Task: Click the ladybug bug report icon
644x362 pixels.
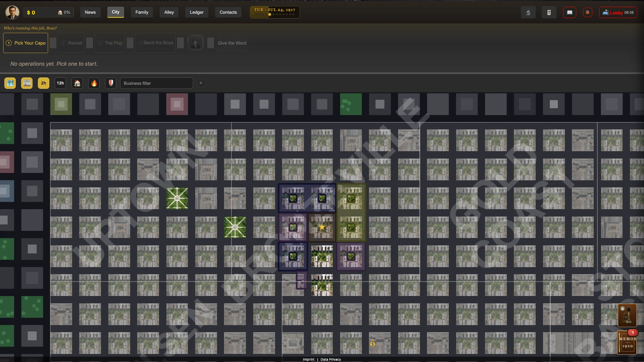Action: point(588,12)
